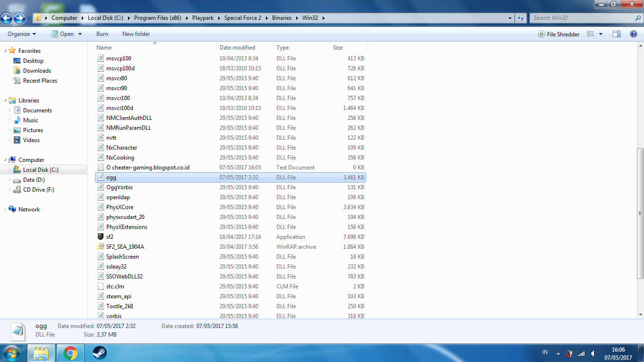Click the Back navigation arrow button
The image size is (644, 362).
point(6,18)
